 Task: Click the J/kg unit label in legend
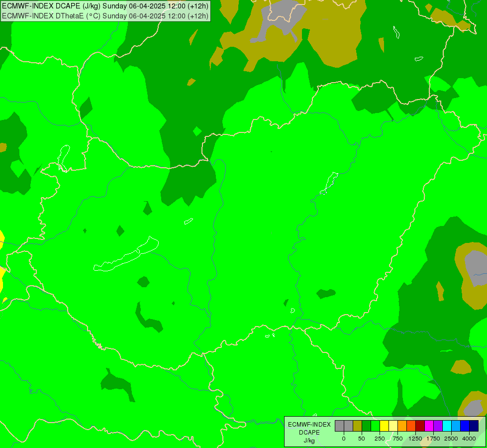[309, 441]
